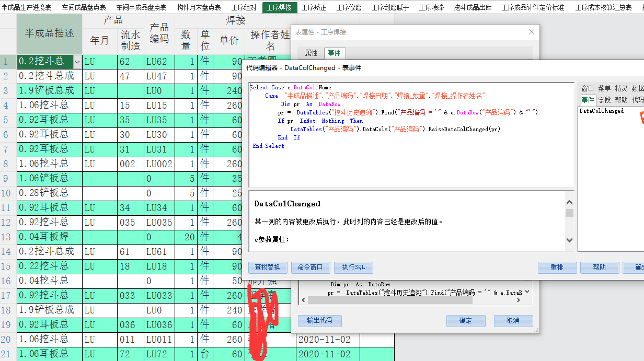Select the 事件 tab in the code editor side panel

pyautogui.click(x=588, y=99)
